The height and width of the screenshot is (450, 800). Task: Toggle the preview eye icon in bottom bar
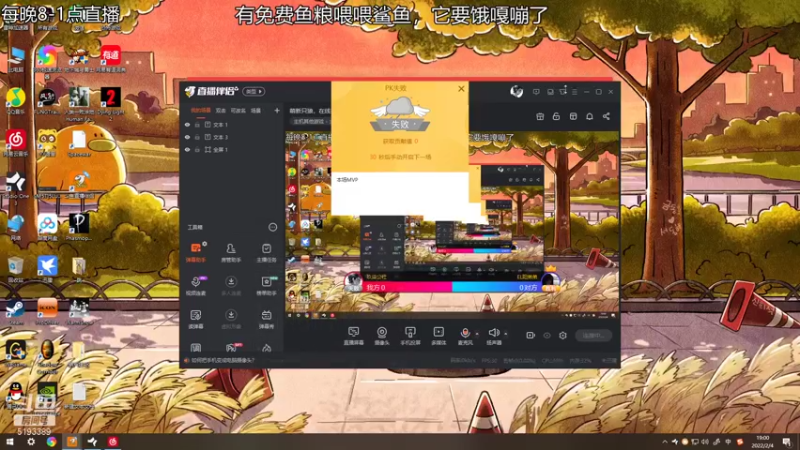pos(547,335)
